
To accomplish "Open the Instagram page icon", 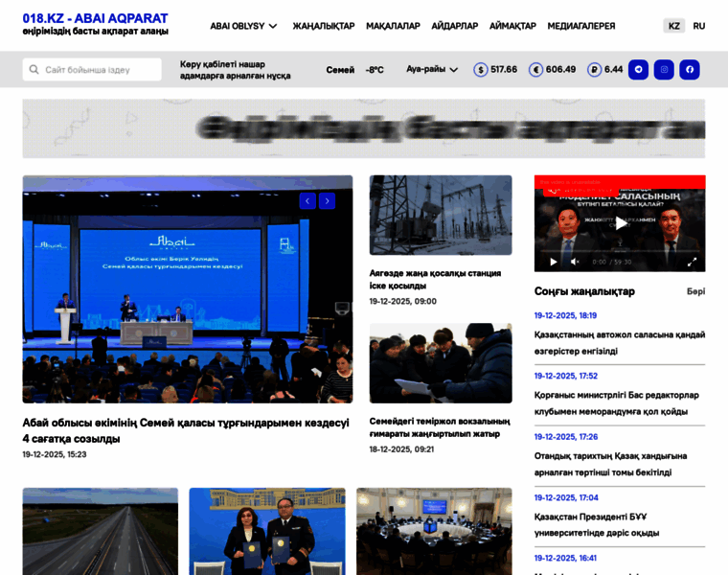I will point(664,70).
